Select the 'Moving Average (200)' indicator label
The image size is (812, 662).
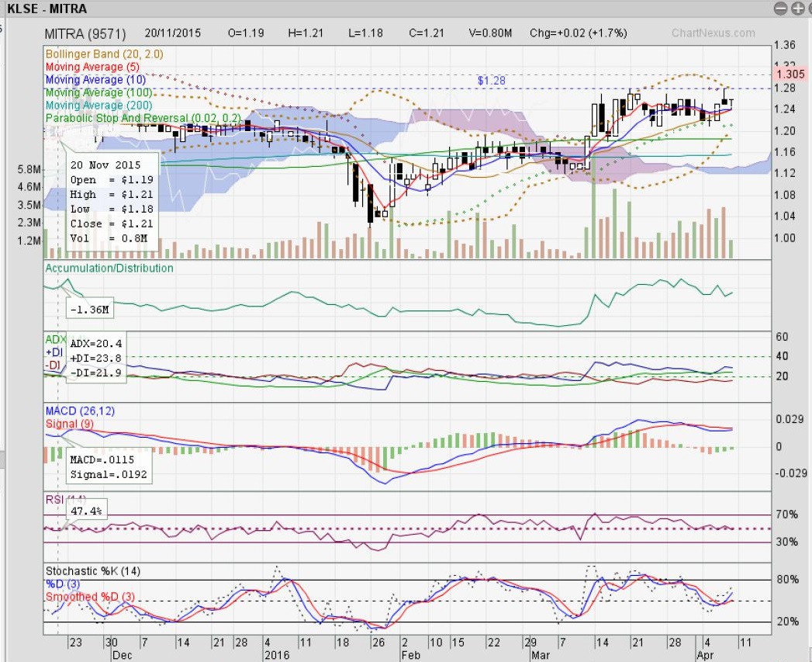coord(98,106)
